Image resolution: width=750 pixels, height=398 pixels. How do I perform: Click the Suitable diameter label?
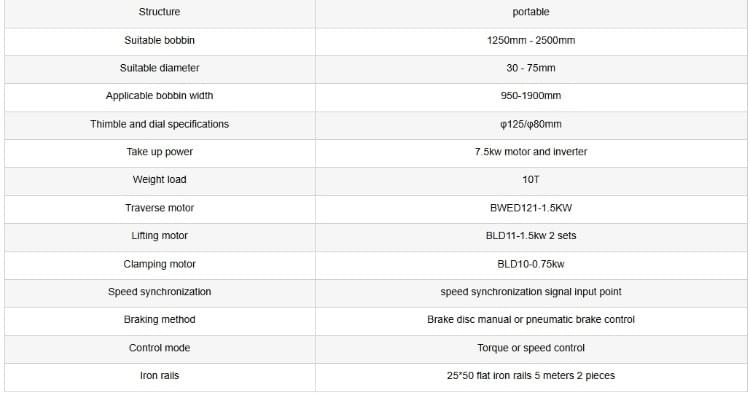tap(160, 68)
